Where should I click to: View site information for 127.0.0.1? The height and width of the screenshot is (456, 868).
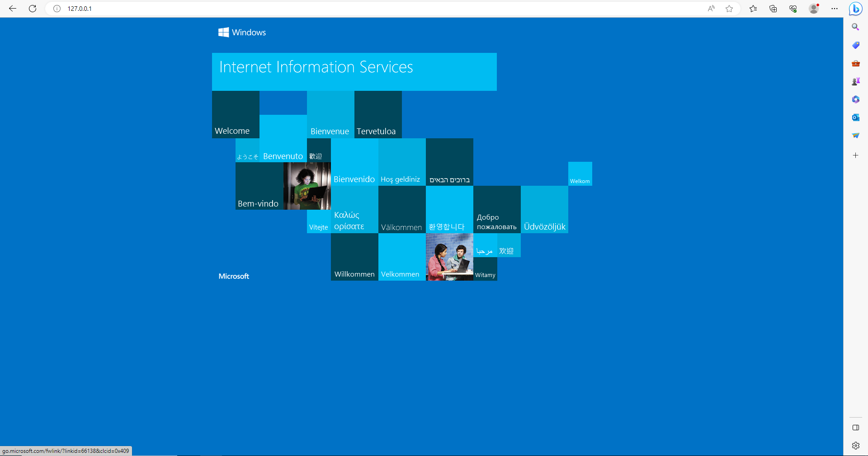[57, 9]
